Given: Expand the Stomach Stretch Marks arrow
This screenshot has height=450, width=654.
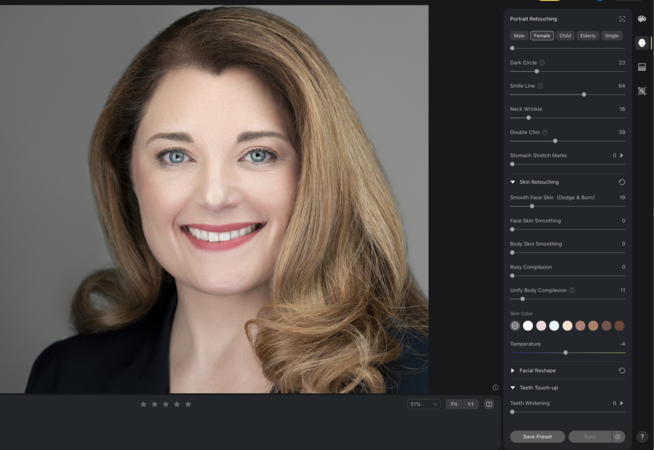Looking at the screenshot, I should coord(622,155).
